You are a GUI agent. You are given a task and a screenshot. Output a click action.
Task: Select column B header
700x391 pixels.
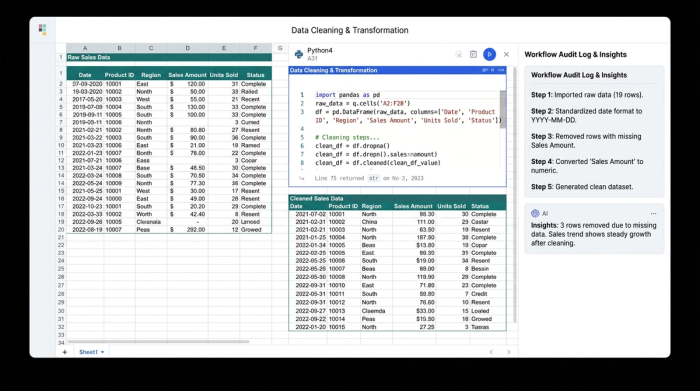pyautogui.click(x=119, y=48)
